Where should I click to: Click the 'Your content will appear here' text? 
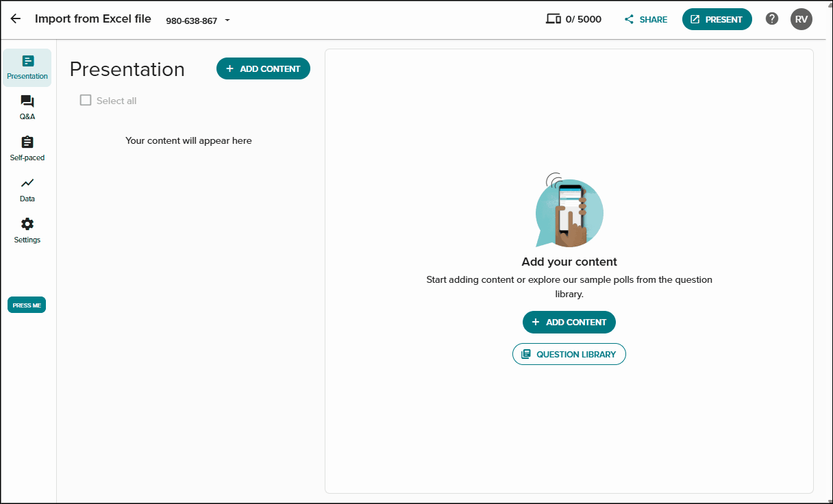coord(188,140)
